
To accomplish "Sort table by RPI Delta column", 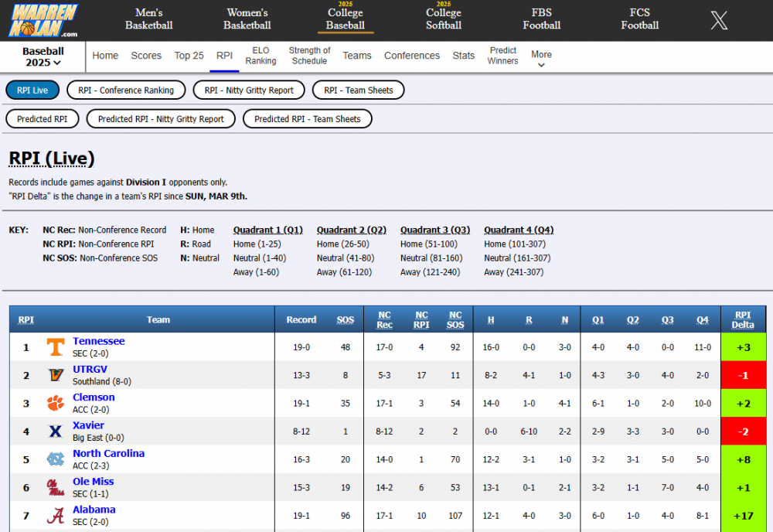I will tap(743, 319).
